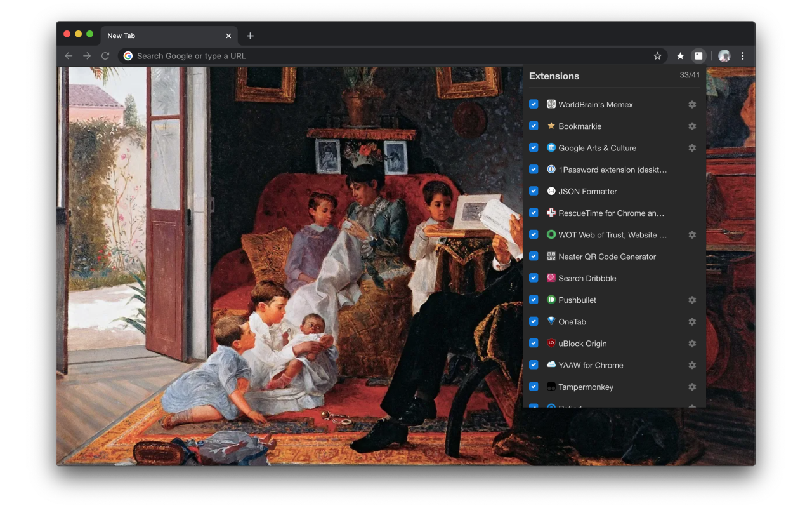
Task: Click the star extension icon in toolbar
Action: tap(680, 56)
